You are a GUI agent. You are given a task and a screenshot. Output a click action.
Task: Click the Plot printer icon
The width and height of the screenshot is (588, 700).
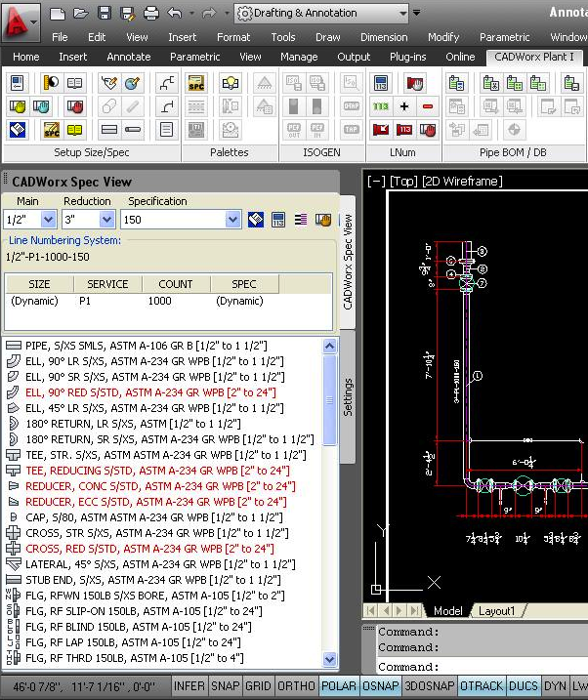coord(150,14)
